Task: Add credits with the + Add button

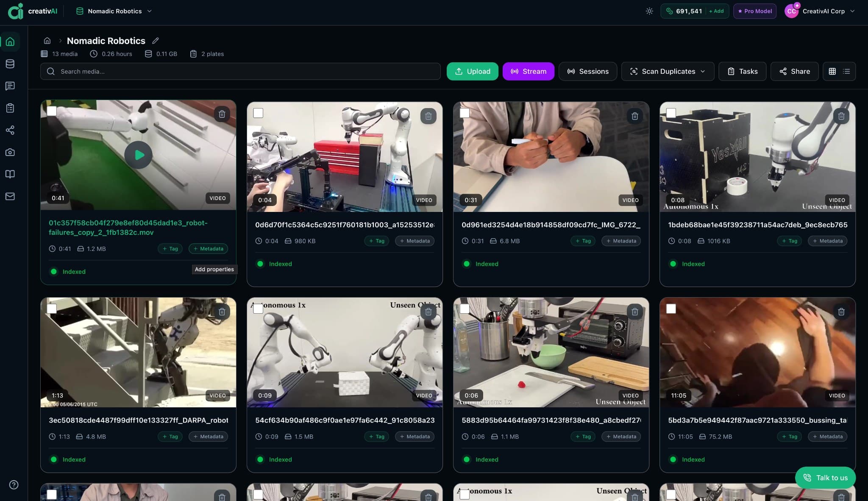Action: click(716, 11)
